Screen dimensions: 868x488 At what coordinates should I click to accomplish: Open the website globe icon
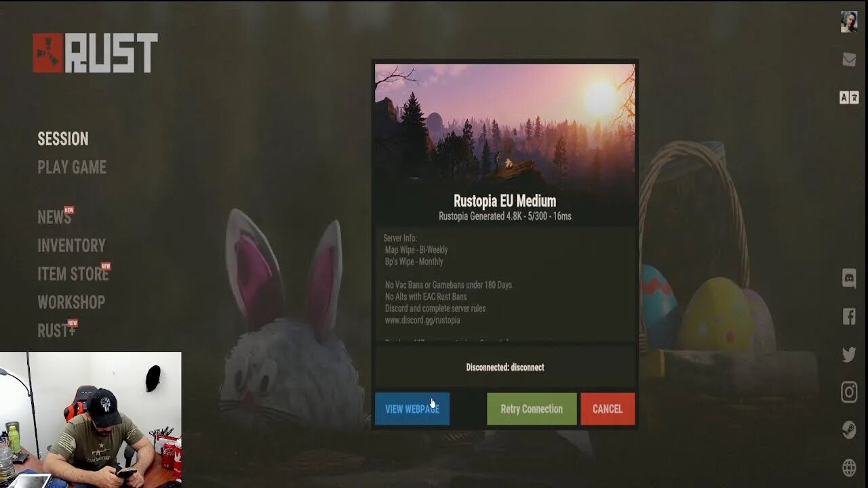pos(849,467)
